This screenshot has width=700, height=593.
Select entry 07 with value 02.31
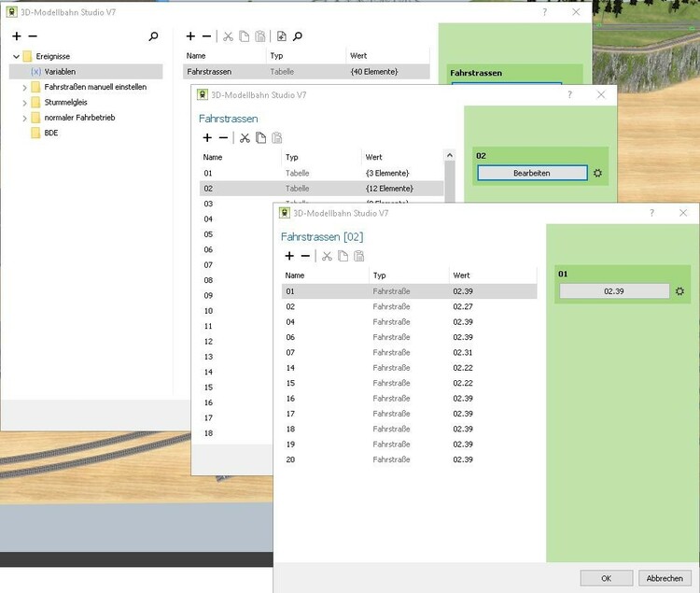(409, 352)
